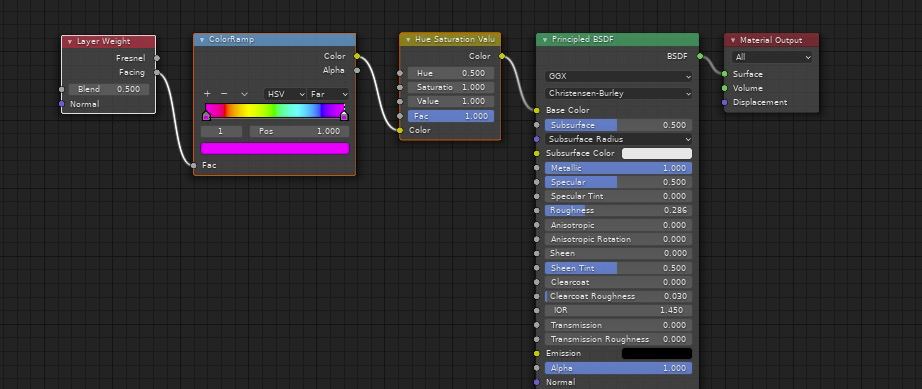Click the Transmission 0.000 slider
Image resolution: width=922 pixels, height=389 pixels.
[x=619, y=325]
